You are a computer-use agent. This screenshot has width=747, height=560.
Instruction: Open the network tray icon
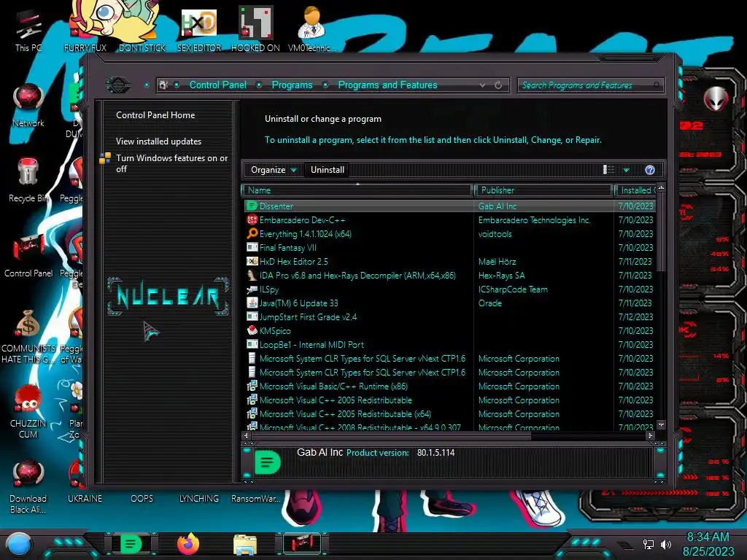pos(648,544)
